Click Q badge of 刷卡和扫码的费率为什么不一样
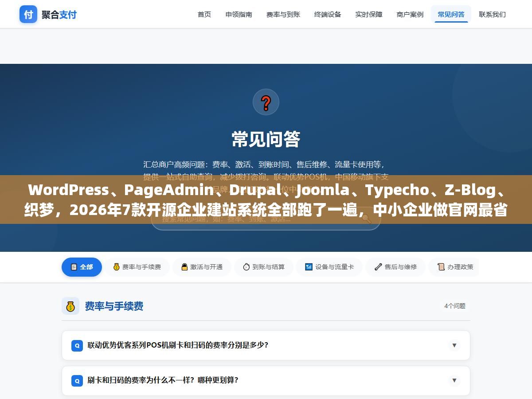The height and width of the screenshot is (399, 532). coord(77,380)
